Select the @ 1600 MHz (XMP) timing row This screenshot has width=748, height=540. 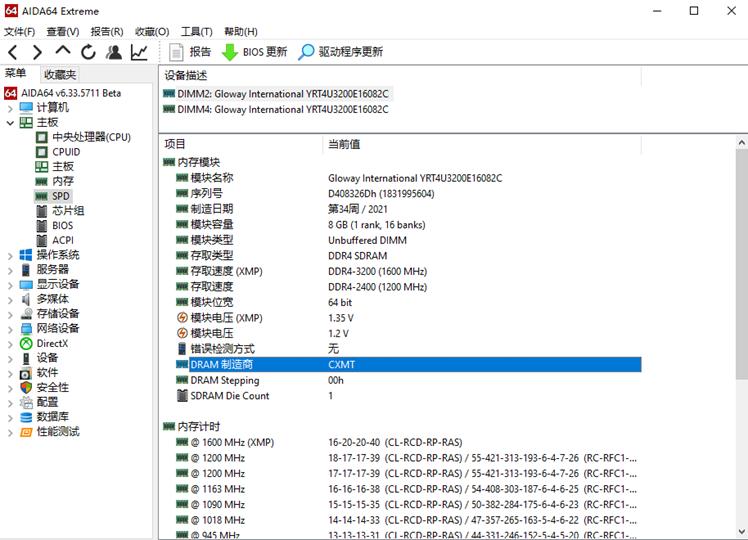click(408, 443)
